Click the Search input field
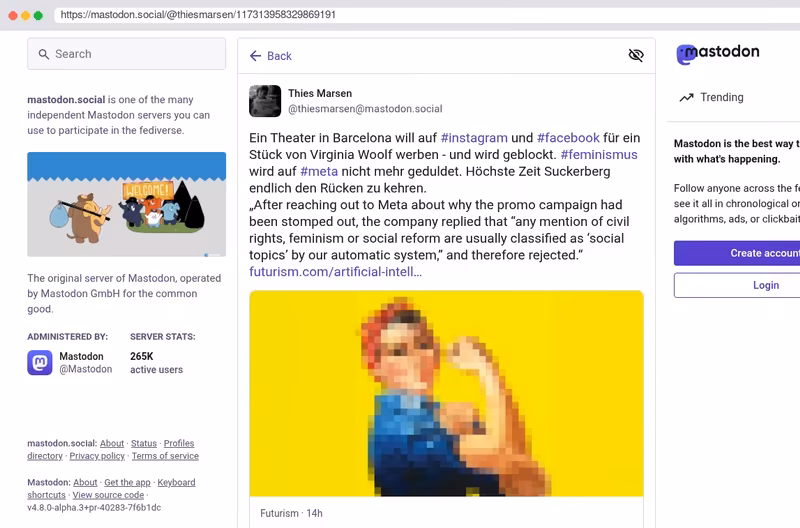Viewport: 800px width, 528px height. (127, 54)
